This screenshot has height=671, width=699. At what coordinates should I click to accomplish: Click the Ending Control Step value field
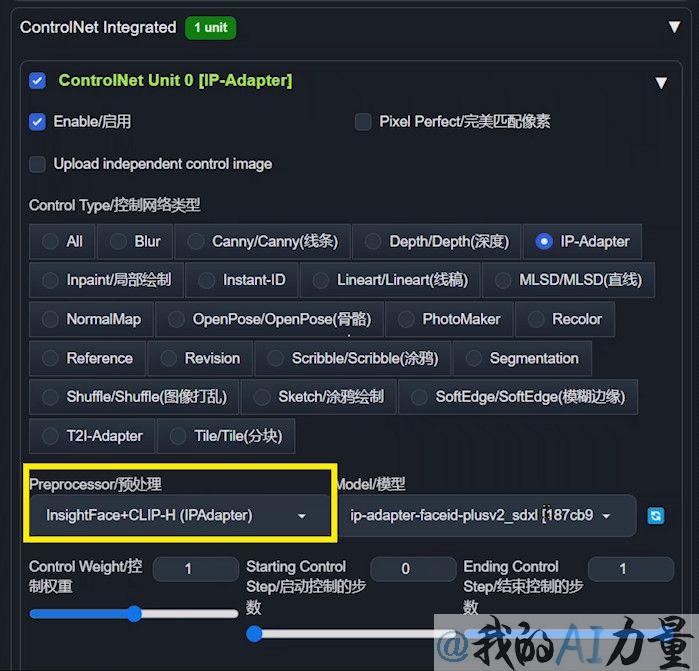click(631, 569)
